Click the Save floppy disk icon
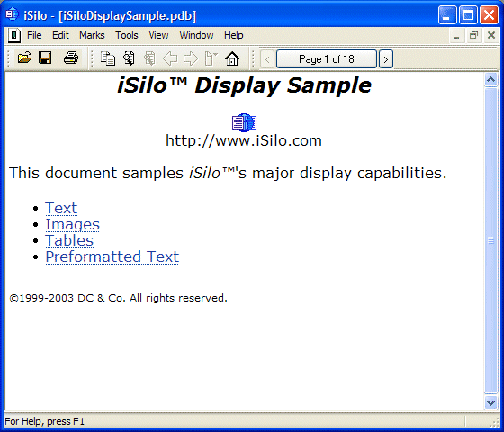This screenshot has width=504, height=432. 45,58
